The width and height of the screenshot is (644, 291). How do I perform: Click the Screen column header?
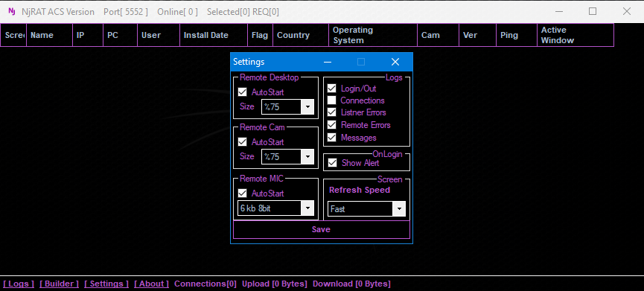(13, 35)
